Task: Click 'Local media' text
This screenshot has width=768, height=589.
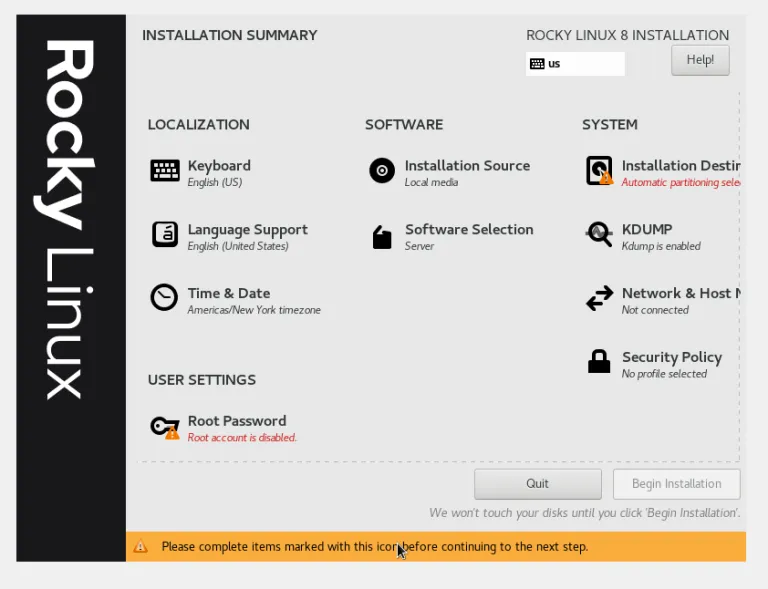Action: pyautogui.click(x=432, y=182)
